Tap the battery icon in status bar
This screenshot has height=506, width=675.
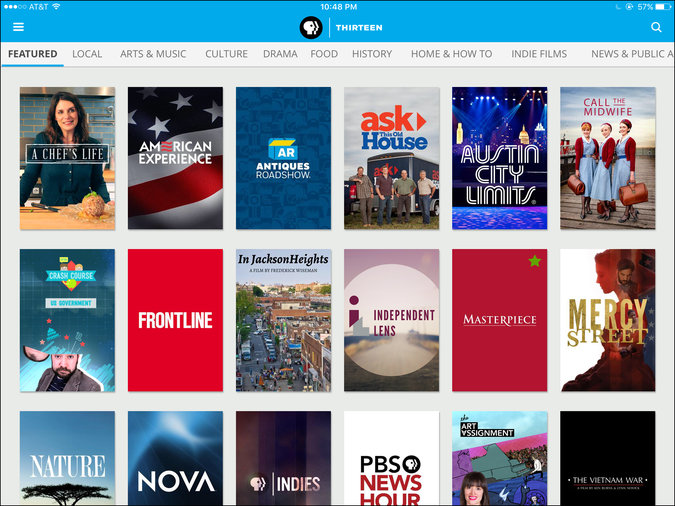(662, 7)
